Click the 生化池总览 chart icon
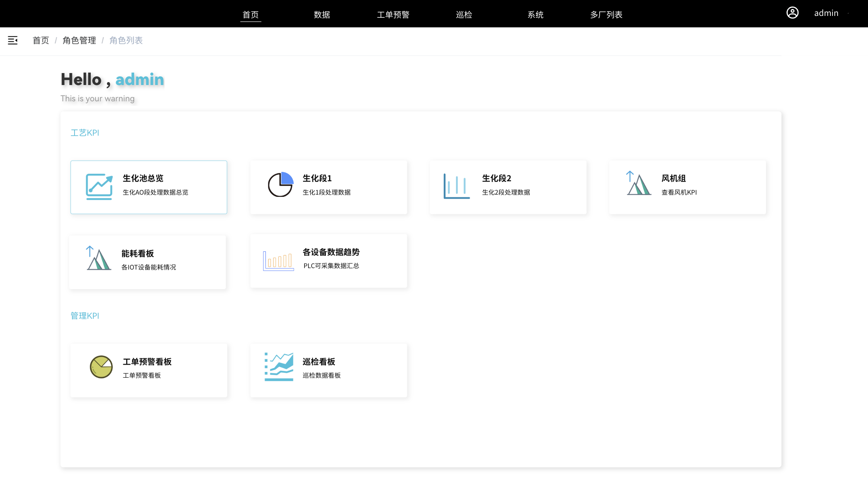 pyautogui.click(x=99, y=187)
